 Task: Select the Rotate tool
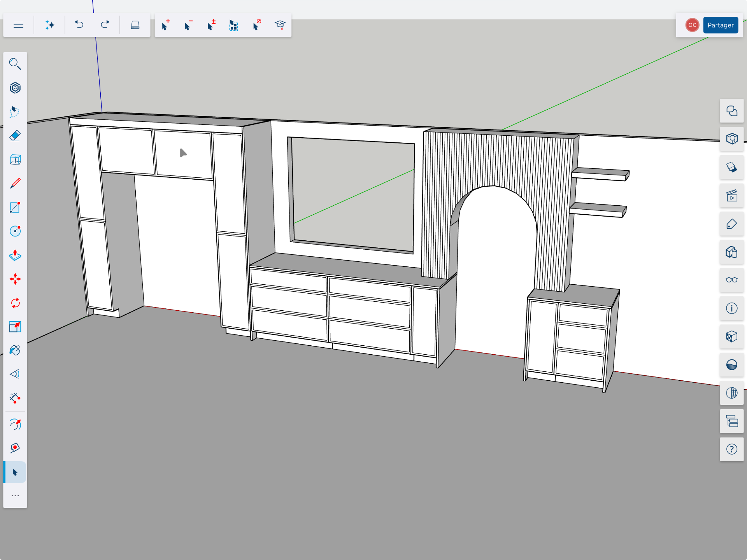click(15, 303)
